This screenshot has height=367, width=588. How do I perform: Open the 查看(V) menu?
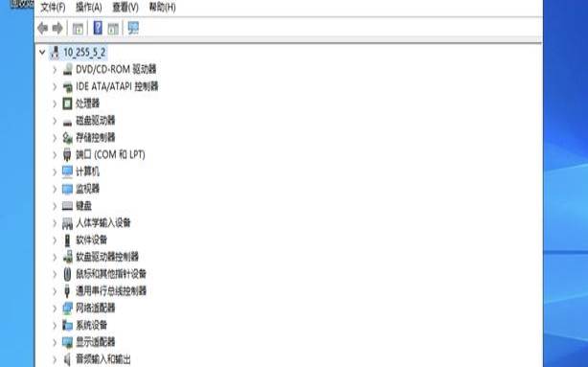[x=125, y=7]
